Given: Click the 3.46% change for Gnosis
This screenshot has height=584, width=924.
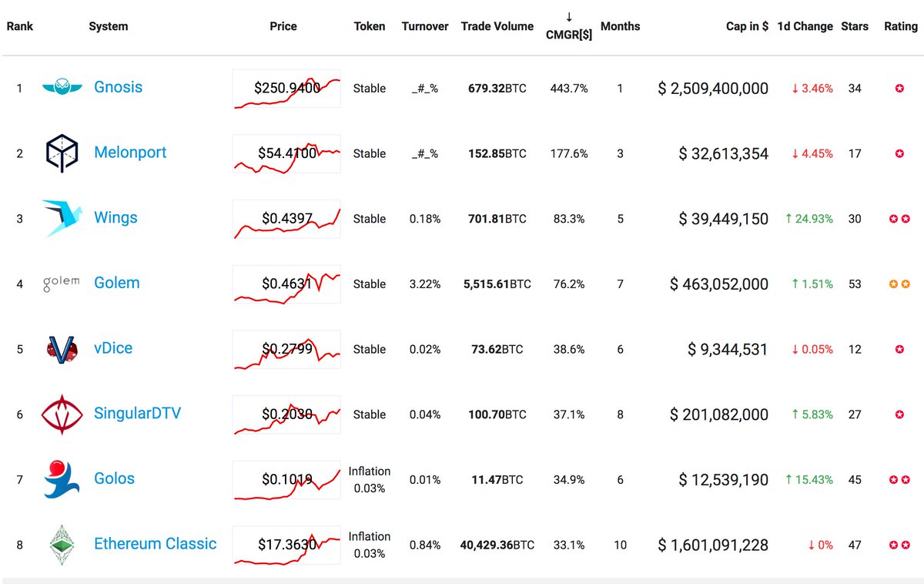Looking at the screenshot, I should 812,89.
